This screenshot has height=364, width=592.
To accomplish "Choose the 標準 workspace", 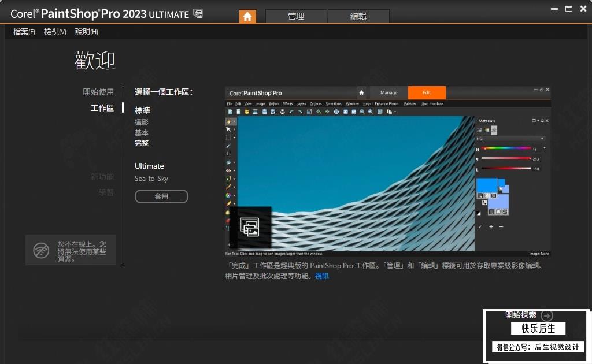I will 142,110.
